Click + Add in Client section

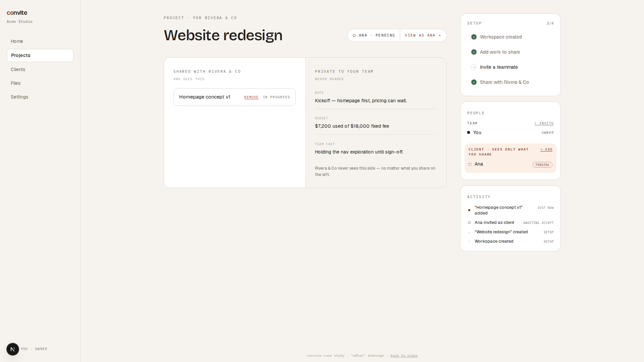546,149
